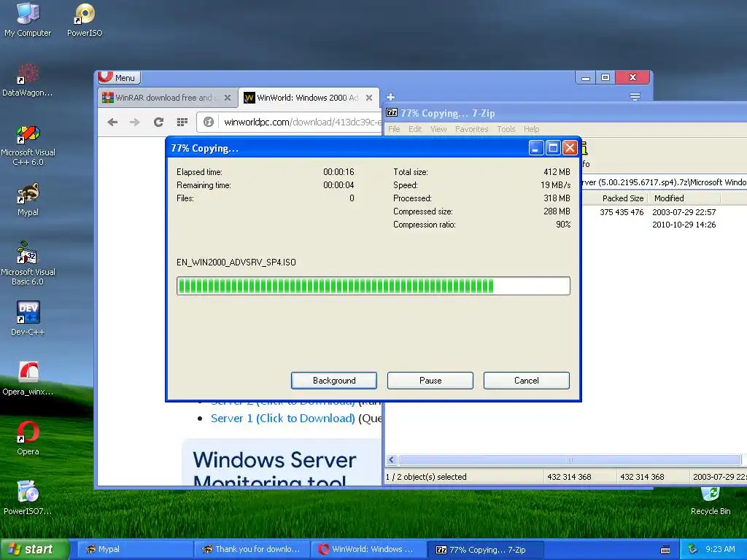Screen dimensions: 747x560
Task: Open Opera tab menu icon at right
Action: (x=635, y=97)
